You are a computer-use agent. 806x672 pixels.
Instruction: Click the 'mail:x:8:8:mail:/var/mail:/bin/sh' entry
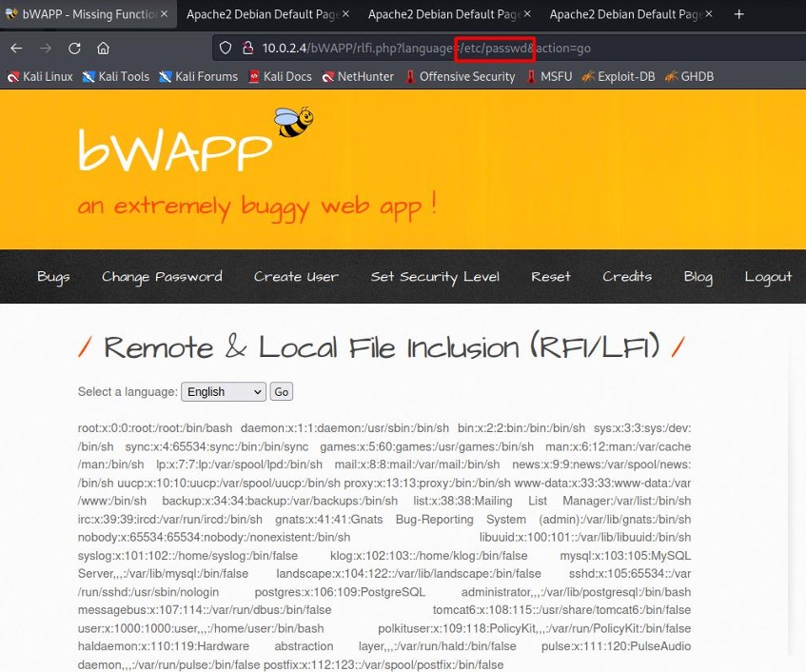pos(417,464)
